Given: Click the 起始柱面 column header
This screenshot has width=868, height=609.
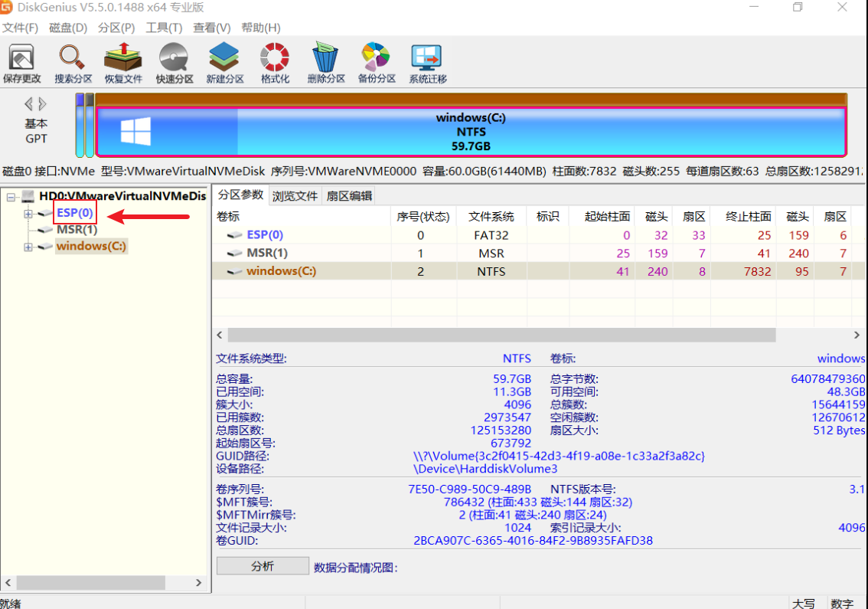Looking at the screenshot, I should click(602, 216).
